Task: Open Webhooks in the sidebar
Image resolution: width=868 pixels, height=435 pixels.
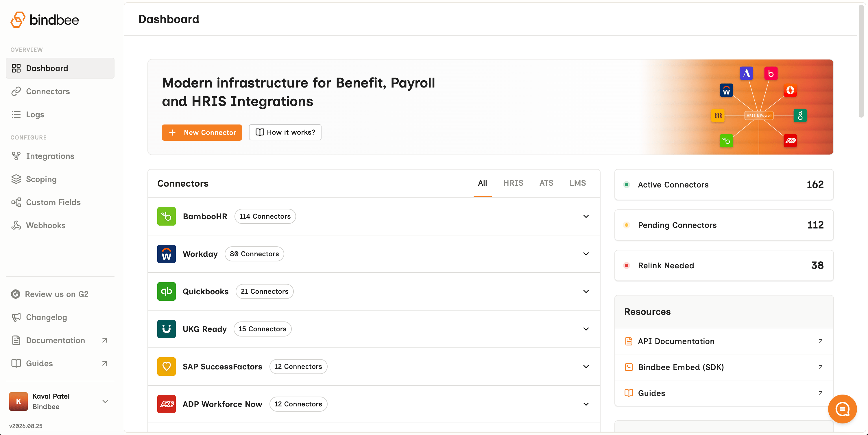Action: [x=60, y=225]
